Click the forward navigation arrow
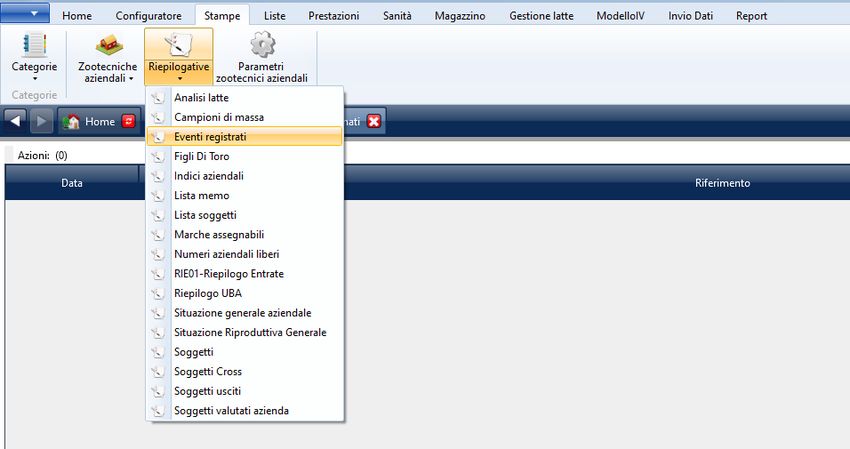Image resolution: width=850 pixels, height=449 pixels. tap(41, 121)
